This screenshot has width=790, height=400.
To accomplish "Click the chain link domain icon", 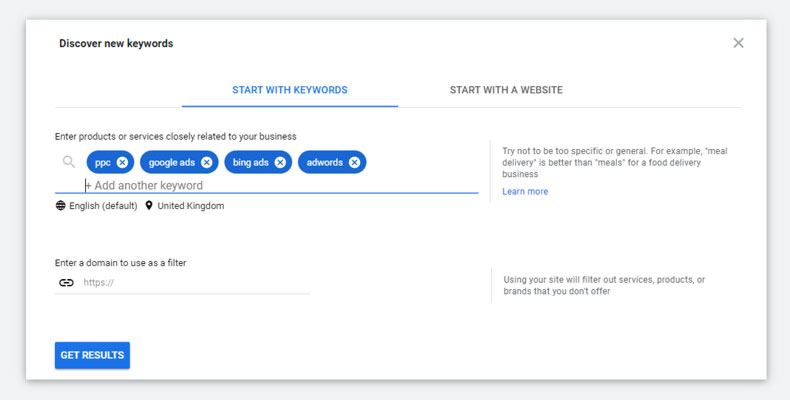I will click(66, 283).
